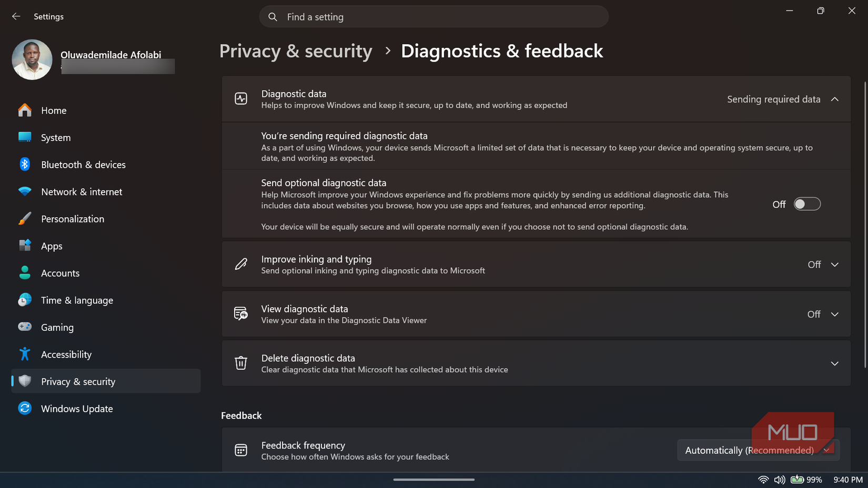Viewport: 868px width, 488px height.
Task: Click the Feedback frequency calendar icon
Action: tap(241, 450)
